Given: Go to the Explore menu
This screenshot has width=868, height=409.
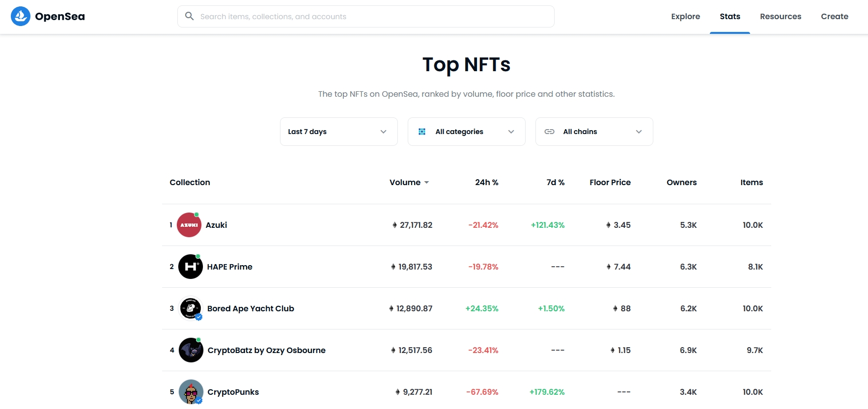Looking at the screenshot, I should (x=686, y=16).
